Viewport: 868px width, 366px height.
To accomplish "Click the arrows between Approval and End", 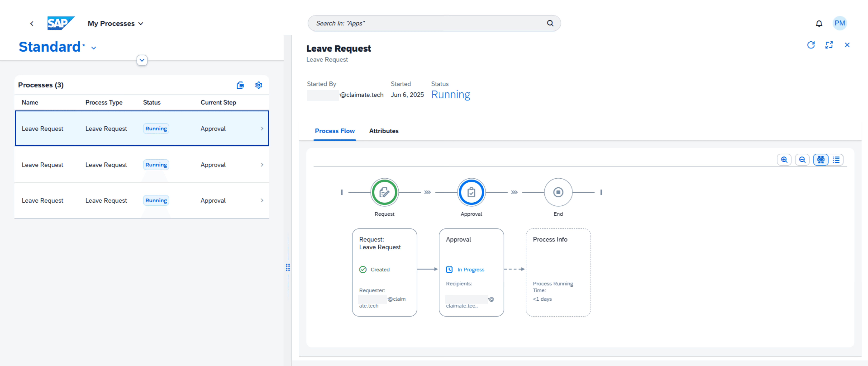I will click(514, 192).
